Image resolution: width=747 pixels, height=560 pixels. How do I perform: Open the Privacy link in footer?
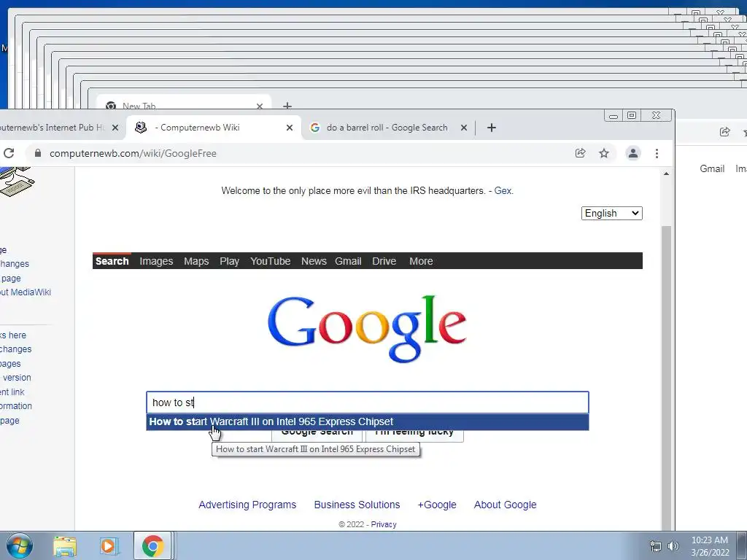point(384,524)
